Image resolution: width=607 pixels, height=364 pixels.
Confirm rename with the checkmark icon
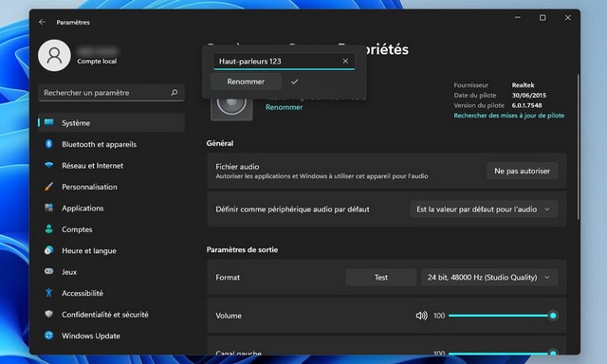(295, 82)
